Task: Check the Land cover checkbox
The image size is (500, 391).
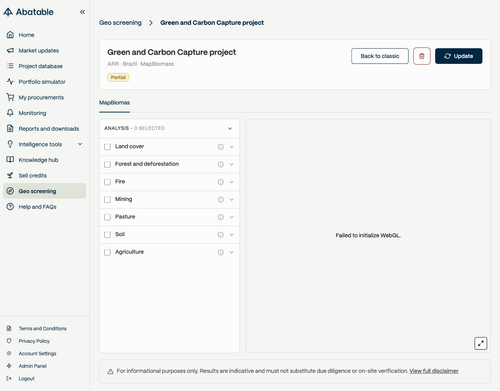Action: 107,147
